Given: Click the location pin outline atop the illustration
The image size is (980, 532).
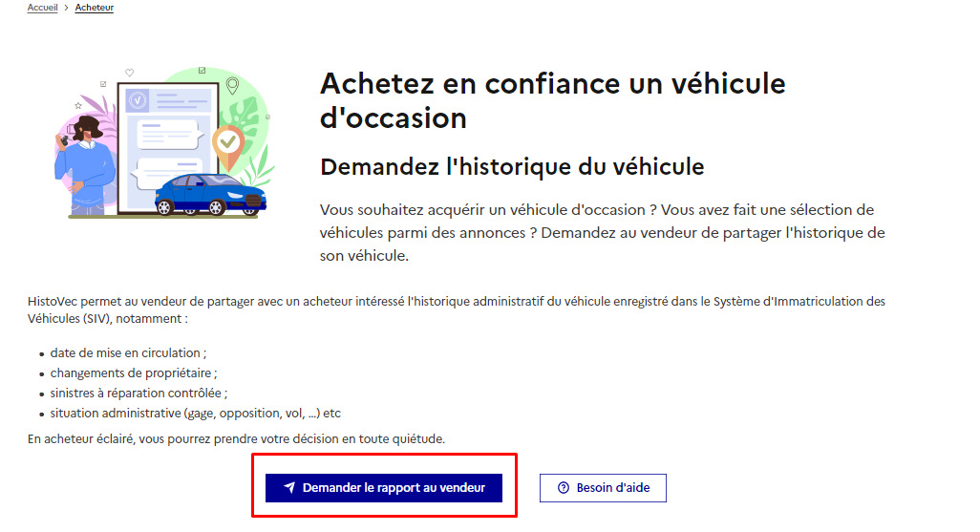Looking at the screenshot, I should point(232,86).
